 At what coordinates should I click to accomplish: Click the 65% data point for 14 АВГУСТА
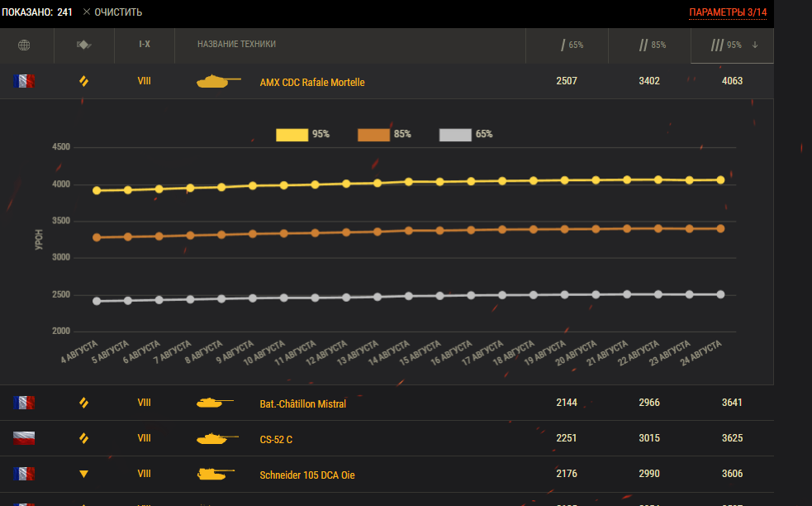click(409, 296)
